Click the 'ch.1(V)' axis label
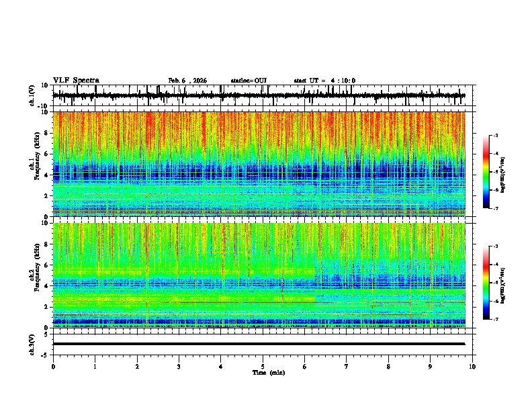This screenshot has height=411, width=532. [32, 95]
